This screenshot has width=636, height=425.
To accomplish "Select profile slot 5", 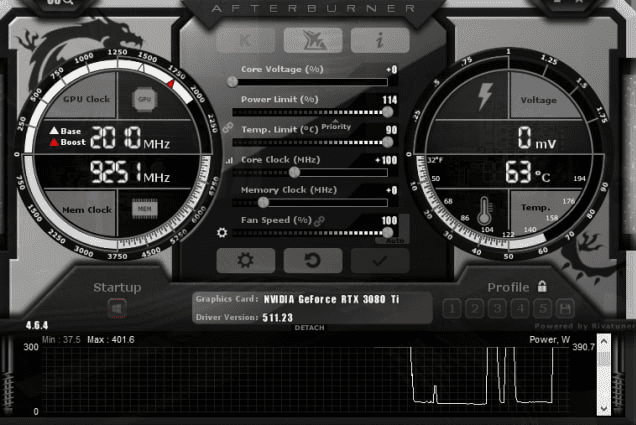I will pos(543,309).
